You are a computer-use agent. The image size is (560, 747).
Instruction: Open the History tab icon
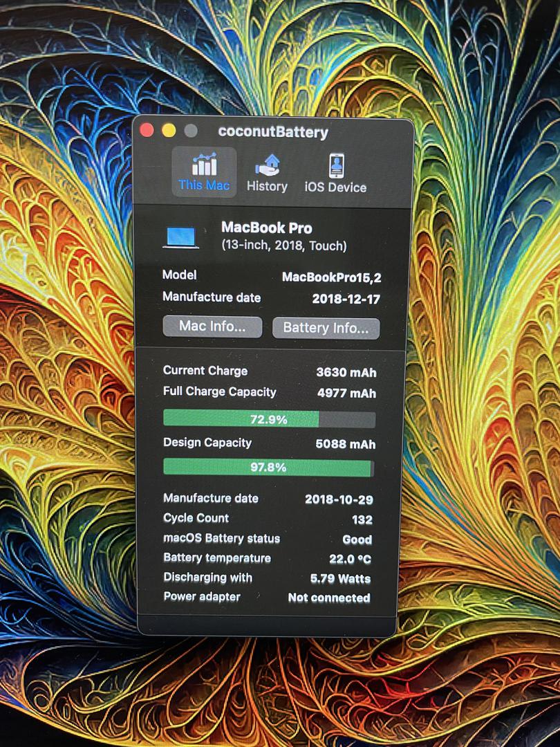pyautogui.click(x=267, y=165)
